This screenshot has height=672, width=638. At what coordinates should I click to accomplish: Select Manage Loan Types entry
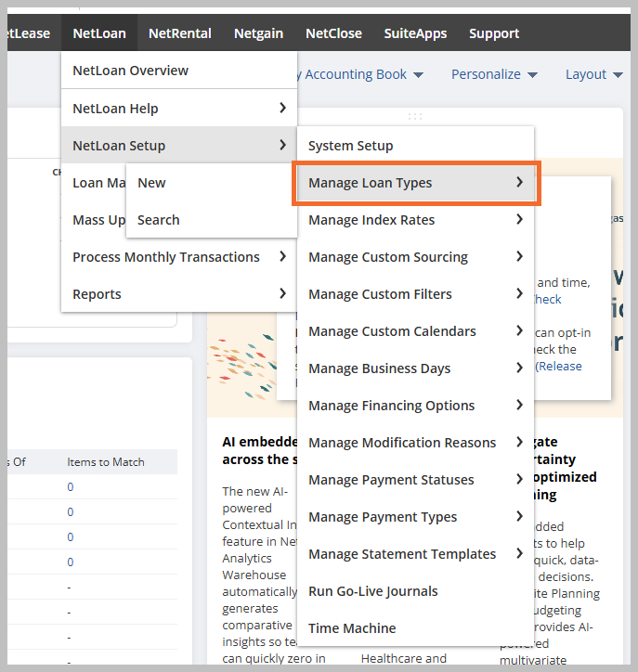415,183
